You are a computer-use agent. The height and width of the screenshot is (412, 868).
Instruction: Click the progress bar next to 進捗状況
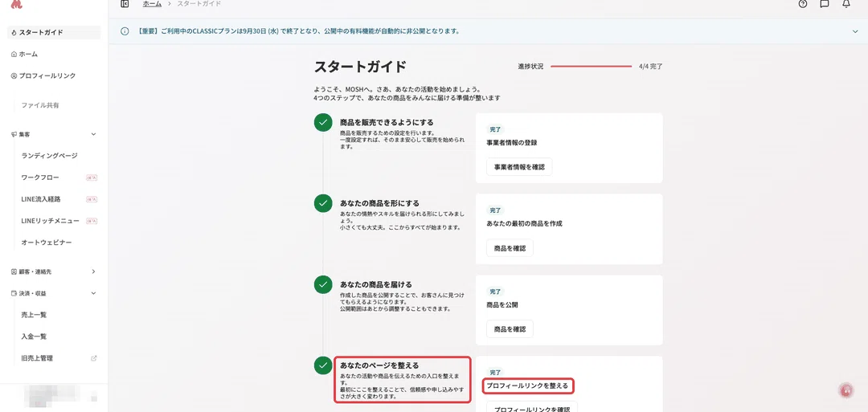[592, 67]
